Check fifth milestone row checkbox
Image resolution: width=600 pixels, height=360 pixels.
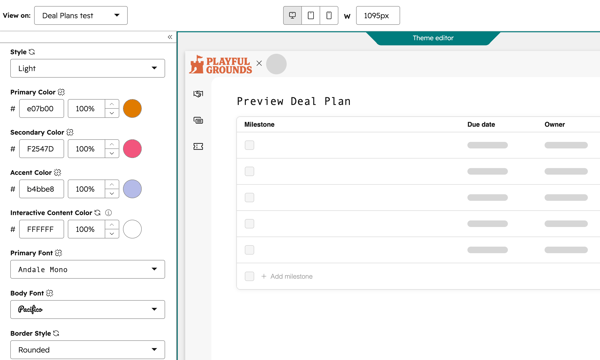click(249, 250)
